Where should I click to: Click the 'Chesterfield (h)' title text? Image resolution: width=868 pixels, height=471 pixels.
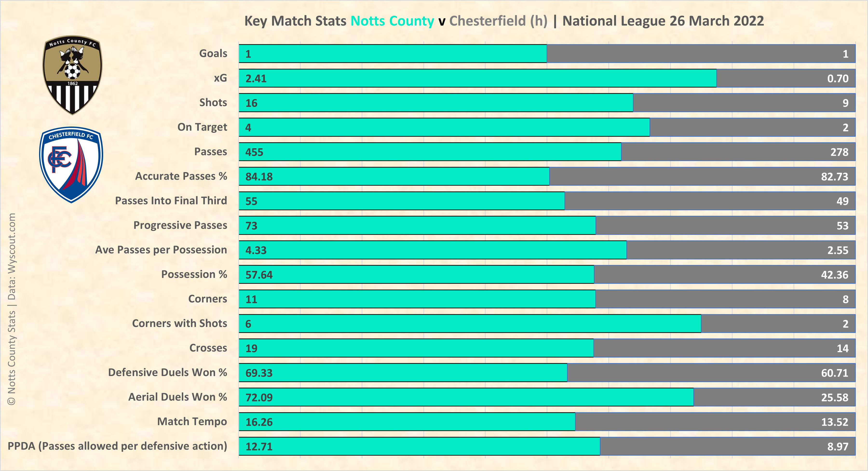pyautogui.click(x=498, y=21)
